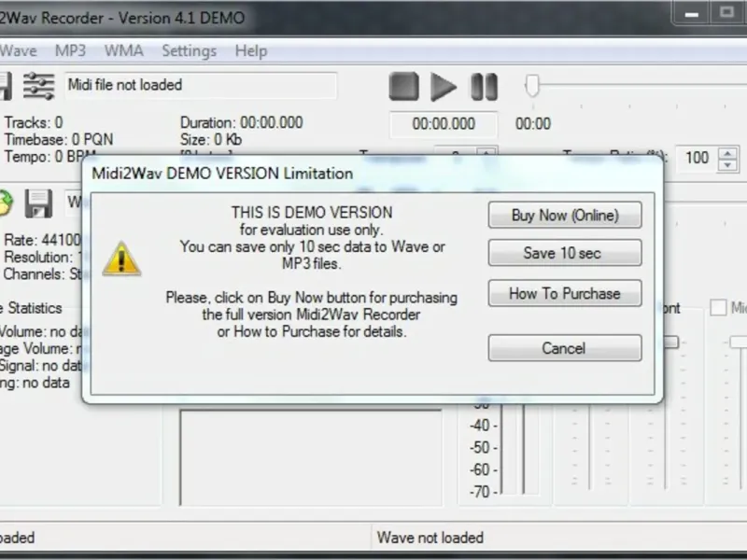Stop MIDI playback with the stop button
The height and width of the screenshot is (560, 747).
point(404,86)
